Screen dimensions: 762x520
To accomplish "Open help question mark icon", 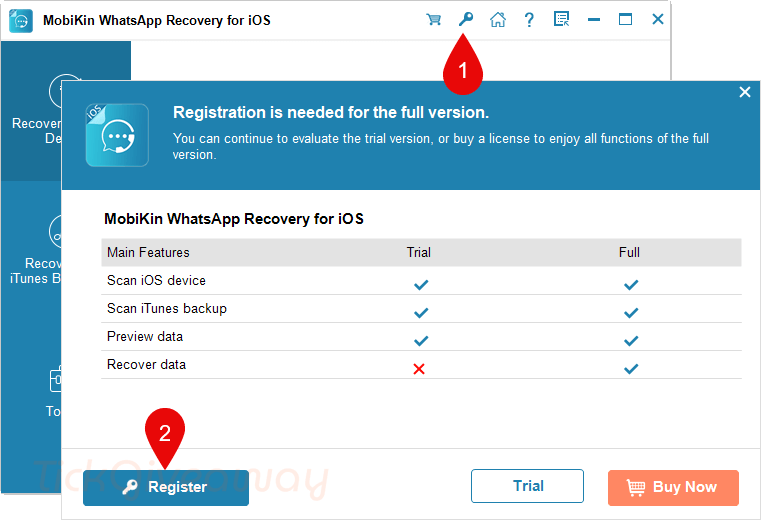I will tap(529, 19).
